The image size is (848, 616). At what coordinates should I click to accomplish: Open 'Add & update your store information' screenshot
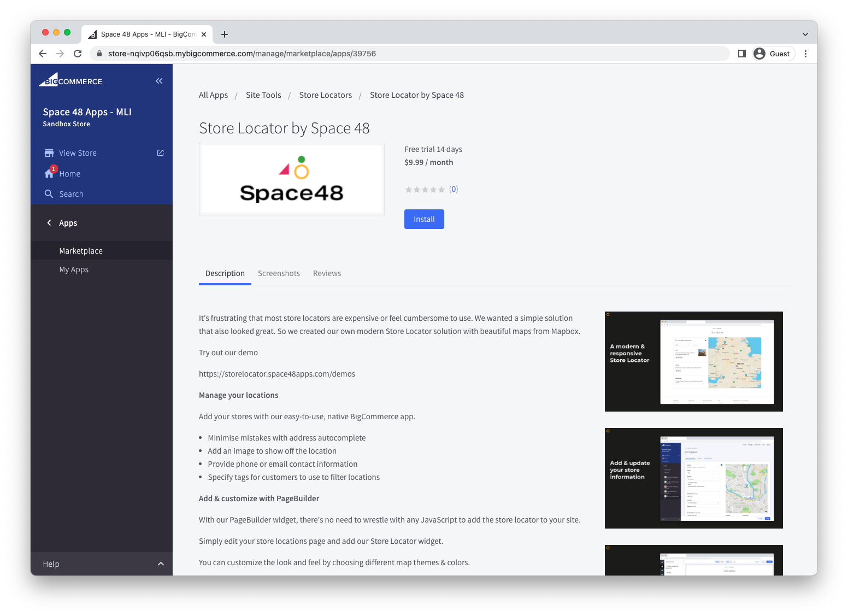click(x=694, y=478)
